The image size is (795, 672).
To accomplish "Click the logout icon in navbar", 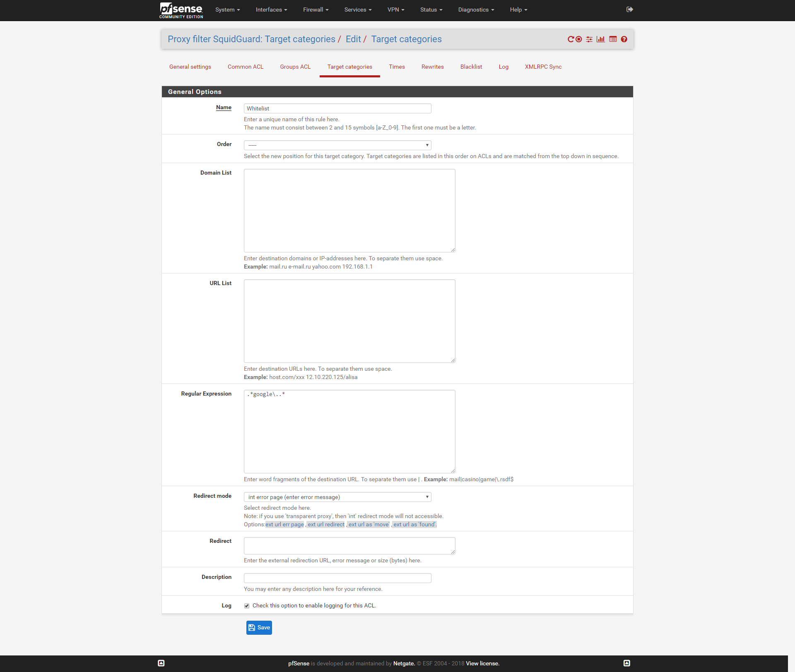I will 629,10.
